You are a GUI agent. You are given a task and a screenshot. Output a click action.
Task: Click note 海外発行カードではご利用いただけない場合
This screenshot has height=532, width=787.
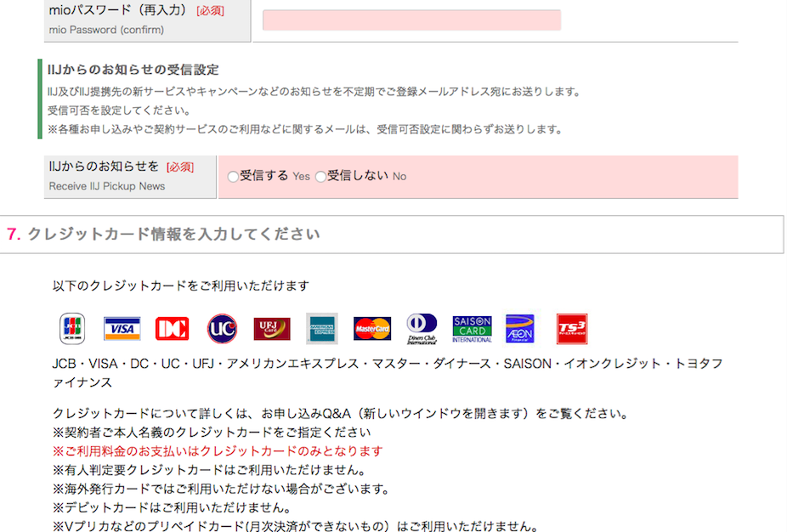[221, 489]
